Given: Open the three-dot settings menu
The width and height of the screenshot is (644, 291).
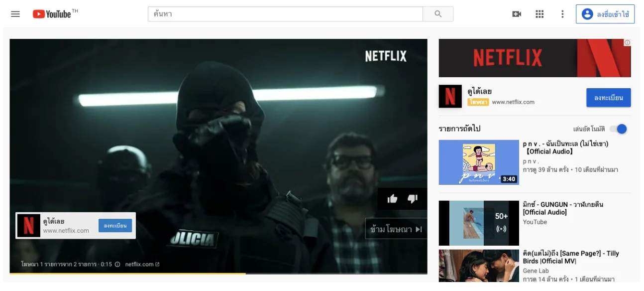Looking at the screenshot, I should 562,14.
